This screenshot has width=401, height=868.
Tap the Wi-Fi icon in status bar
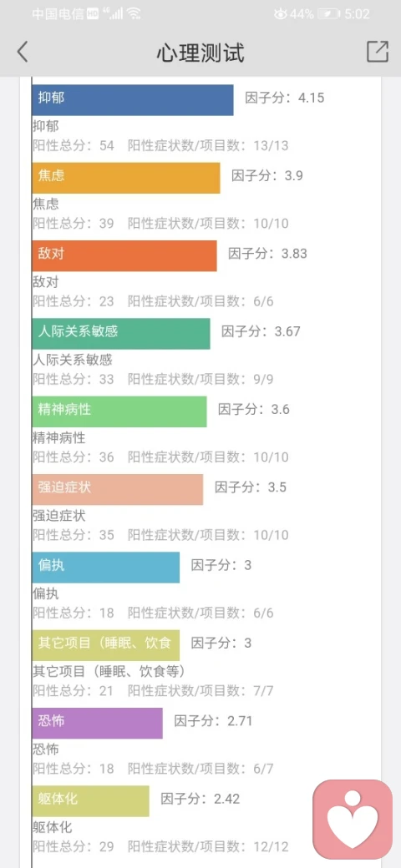coord(133,14)
